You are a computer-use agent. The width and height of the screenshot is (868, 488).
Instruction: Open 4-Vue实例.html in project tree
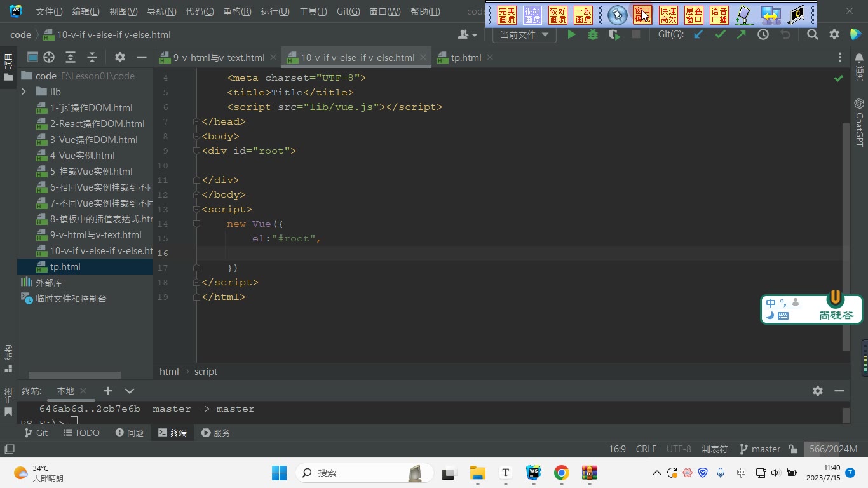(83, 156)
